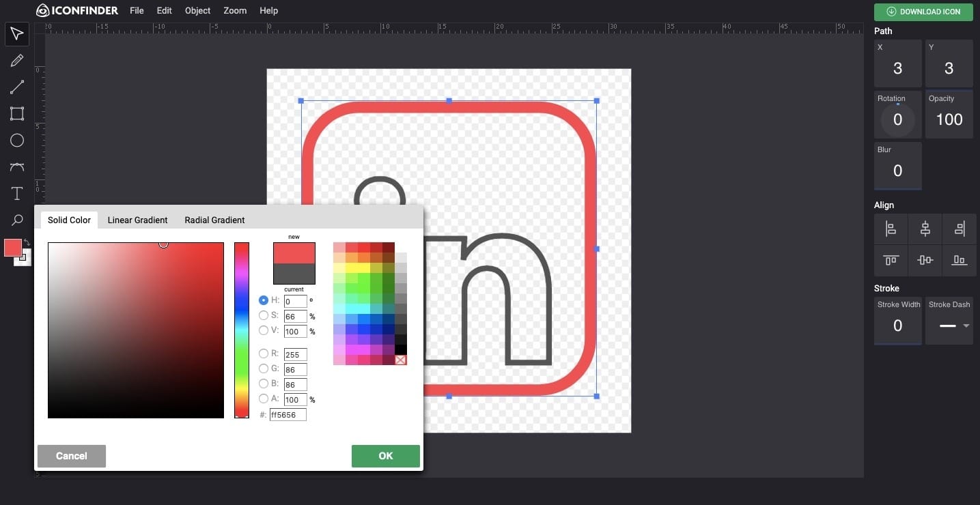980x505 pixels.
Task: Click the Opacity value field
Action: click(x=949, y=115)
